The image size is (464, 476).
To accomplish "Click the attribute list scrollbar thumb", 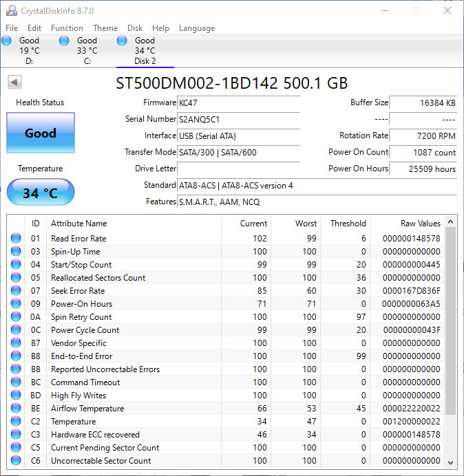I will (x=451, y=321).
